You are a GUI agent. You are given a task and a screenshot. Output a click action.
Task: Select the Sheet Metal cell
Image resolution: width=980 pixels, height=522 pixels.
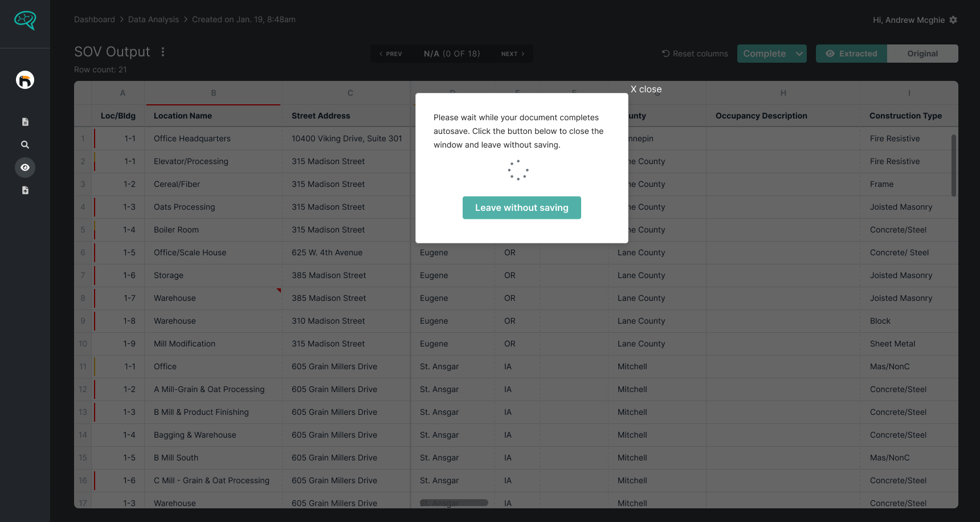[909, 344]
